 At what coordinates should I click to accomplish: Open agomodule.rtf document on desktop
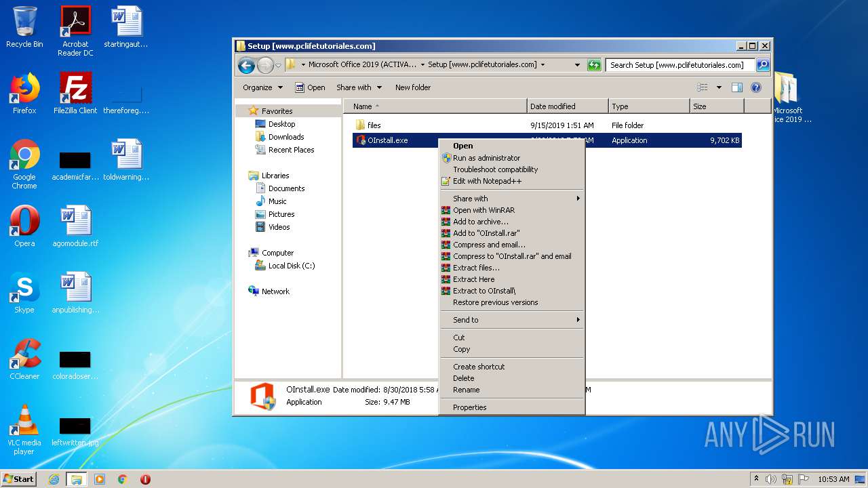[75, 226]
